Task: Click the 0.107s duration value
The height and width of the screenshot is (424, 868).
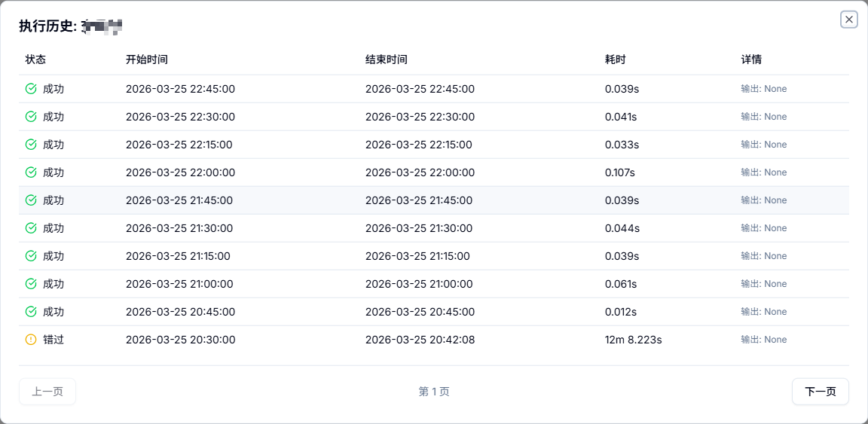Action: coord(620,172)
